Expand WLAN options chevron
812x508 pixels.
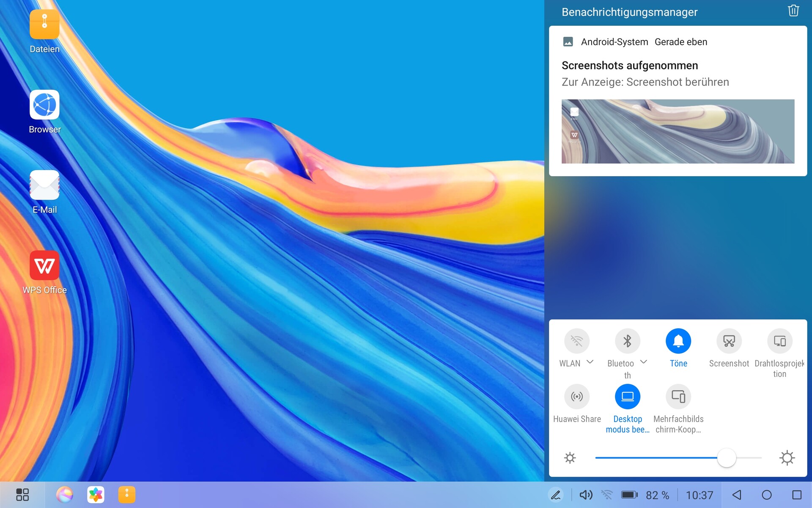click(x=590, y=362)
